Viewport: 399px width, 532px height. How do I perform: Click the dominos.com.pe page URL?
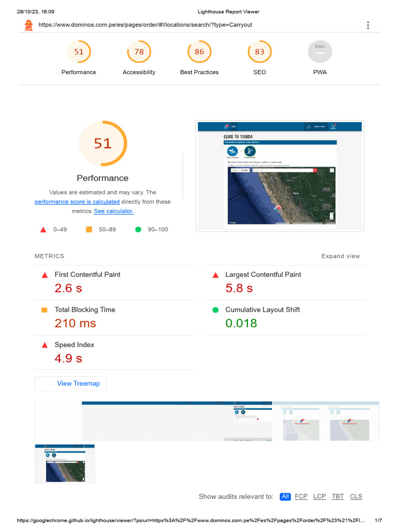145,25
